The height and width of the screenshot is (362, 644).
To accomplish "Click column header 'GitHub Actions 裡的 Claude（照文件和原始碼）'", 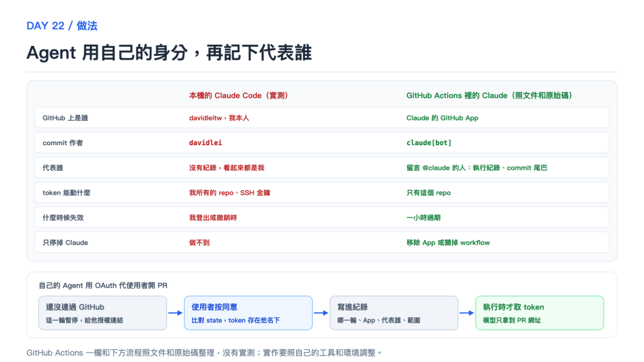I will coord(489,96).
